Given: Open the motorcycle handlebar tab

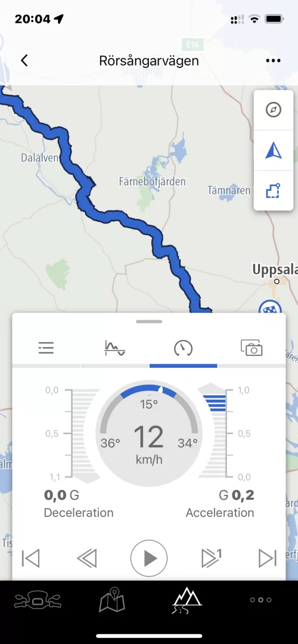Looking at the screenshot, I should pos(38,600).
